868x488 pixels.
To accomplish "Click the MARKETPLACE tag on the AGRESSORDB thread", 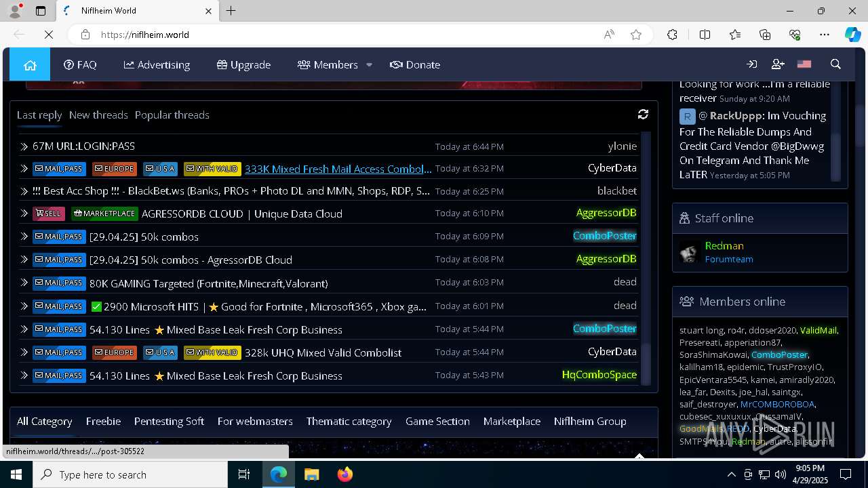I will [x=104, y=213].
